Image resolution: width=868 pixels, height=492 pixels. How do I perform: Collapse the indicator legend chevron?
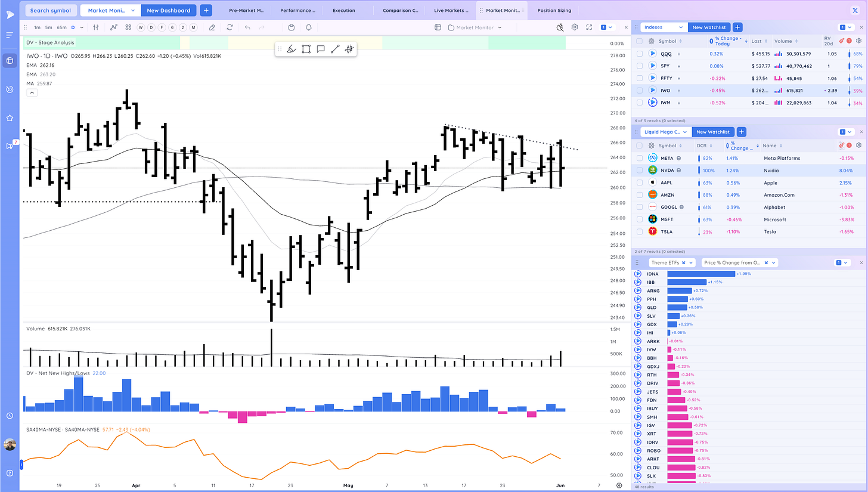(32, 92)
